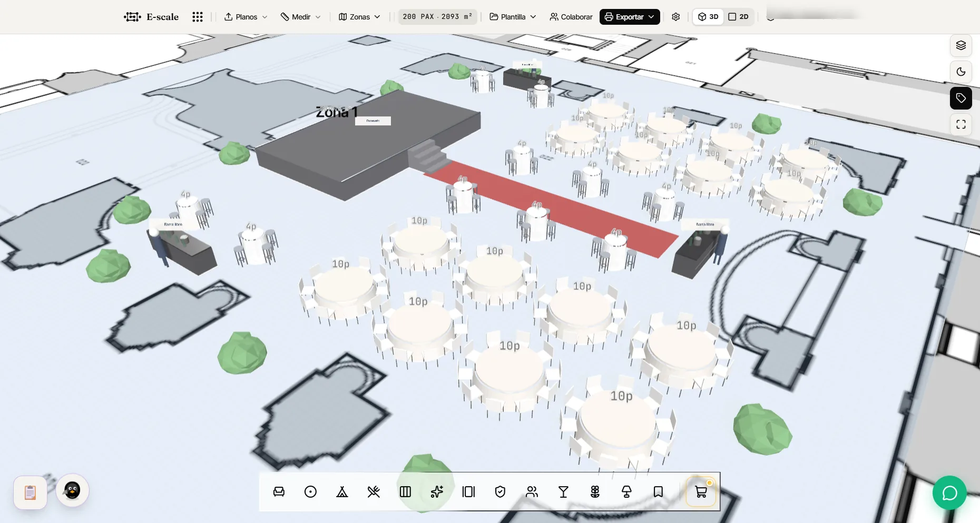Screen dimensions: 980x523
Task: Switch to 3D view
Action: tap(708, 17)
